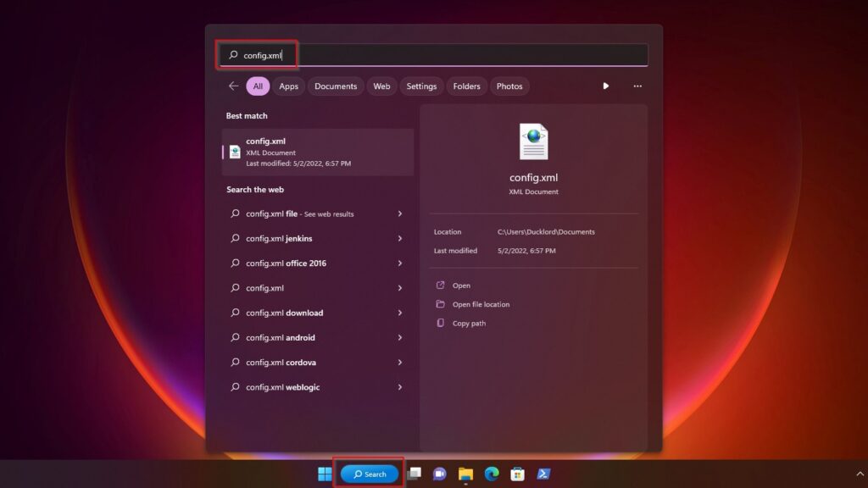Click the 'config.xml jenkins' search suggestion
The width and height of the screenshot is (868, 488).
coord(317,238)
